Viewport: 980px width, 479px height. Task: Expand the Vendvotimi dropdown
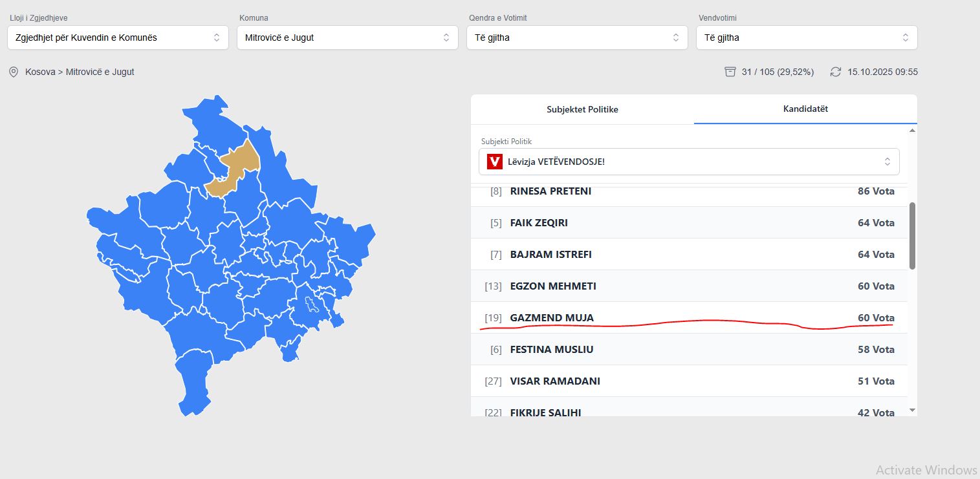(x=807, y=37)
